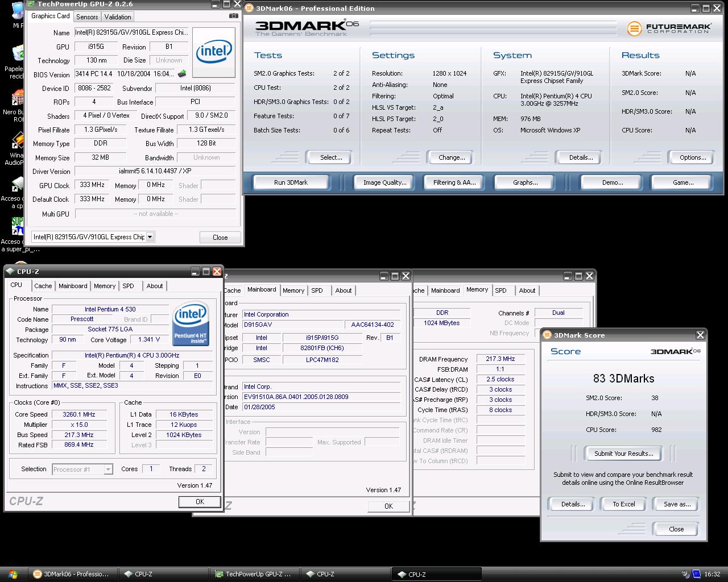Click the system tray icon next to the clock
The image size is (728, 582).
(x=697, y=574)
